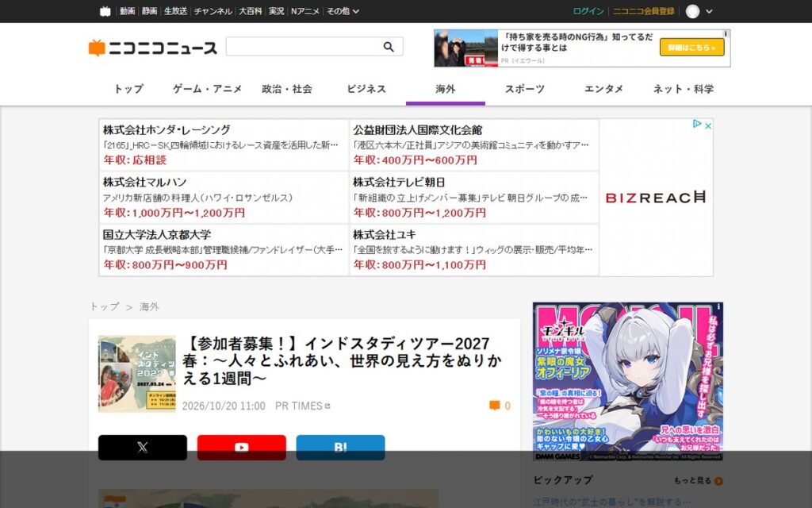Select 実況 in the top bar

pyautogui.click(x=276, y=11)
